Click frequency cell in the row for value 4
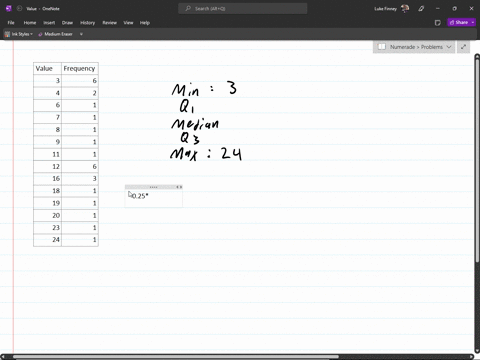480x360 pixels. [80, 93]
